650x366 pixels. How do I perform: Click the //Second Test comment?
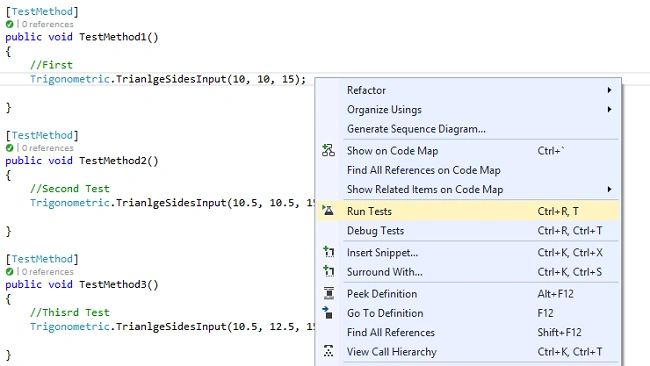click(70, 189)
